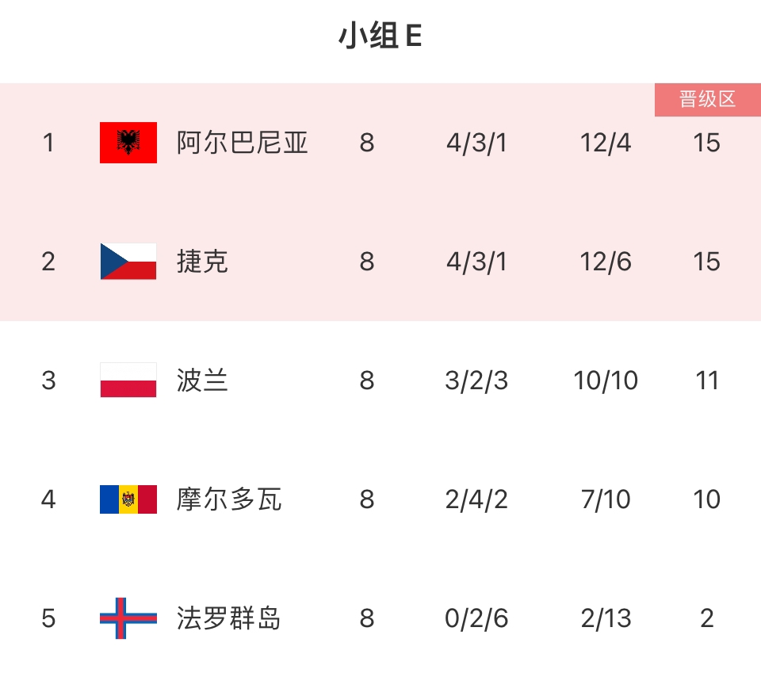Open team 捷克
The width and height of the screenshot is (761, 700).
pyautogui.click(x=202, y=262)
